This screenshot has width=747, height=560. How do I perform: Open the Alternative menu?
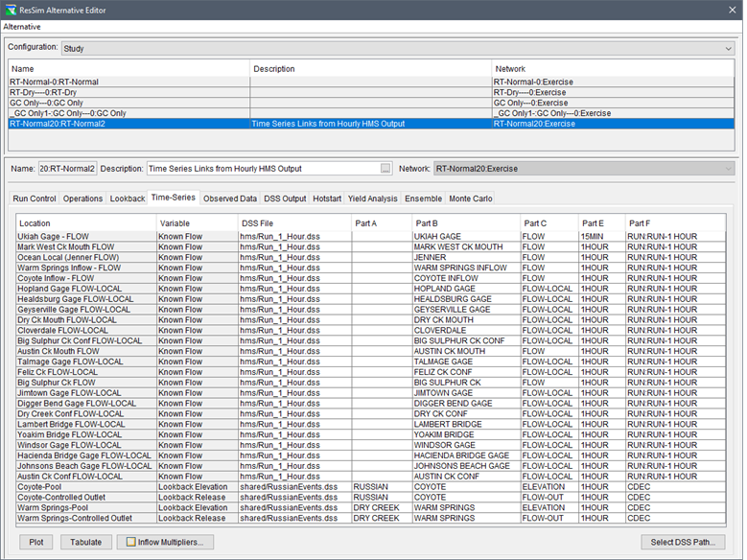point(22,27)
